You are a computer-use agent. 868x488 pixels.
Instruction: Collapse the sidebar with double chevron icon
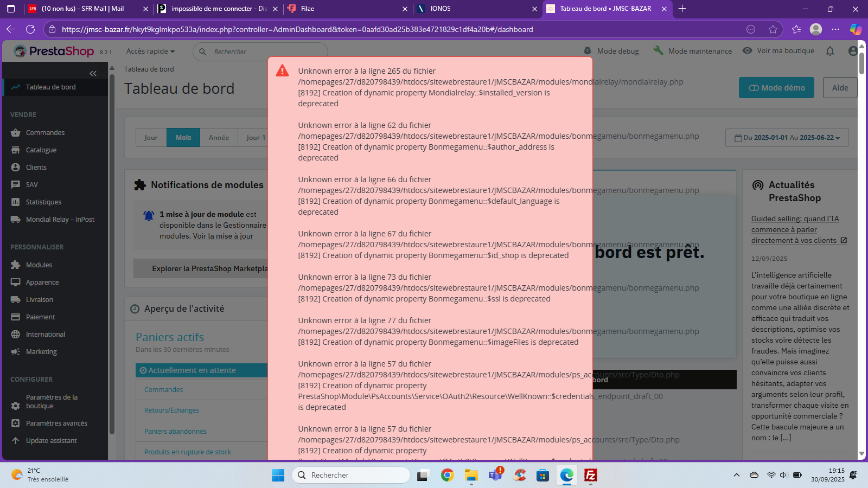pyautogui.click(x=93, y=73)
